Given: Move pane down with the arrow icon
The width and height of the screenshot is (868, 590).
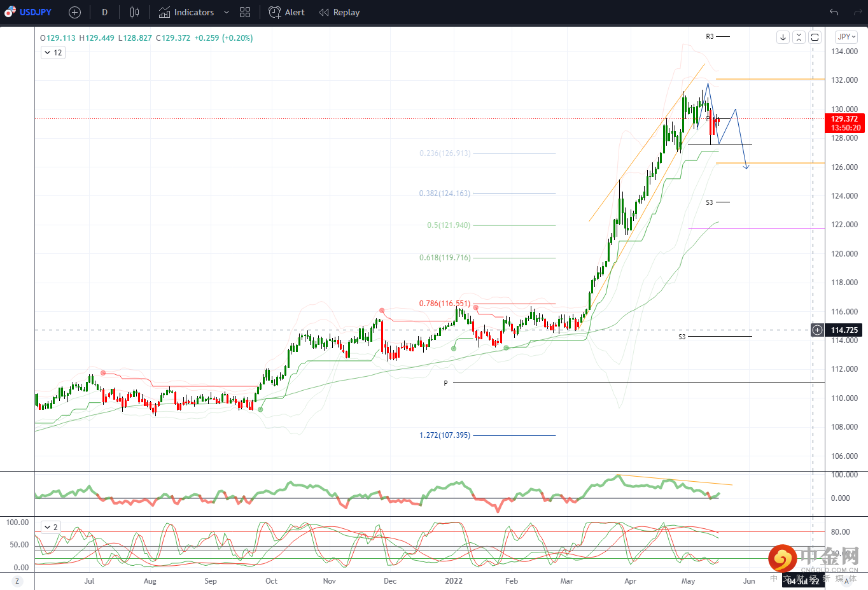Looking at the screenshot, I should (x=783, y=38).
